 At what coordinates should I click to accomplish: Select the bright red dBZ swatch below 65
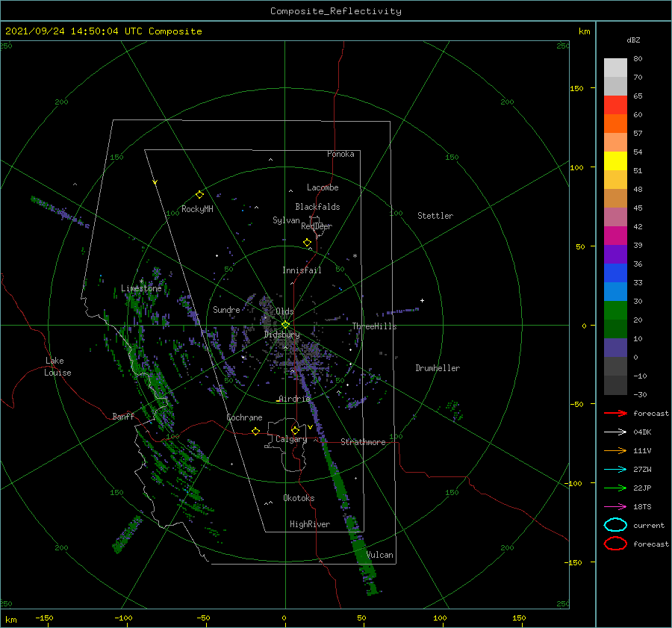pos(615,105)
